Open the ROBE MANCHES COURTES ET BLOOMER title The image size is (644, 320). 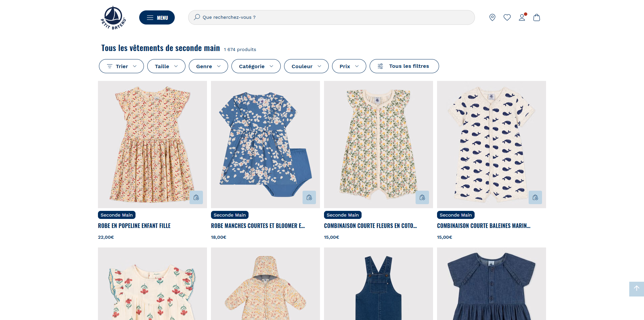click(258, 226)
